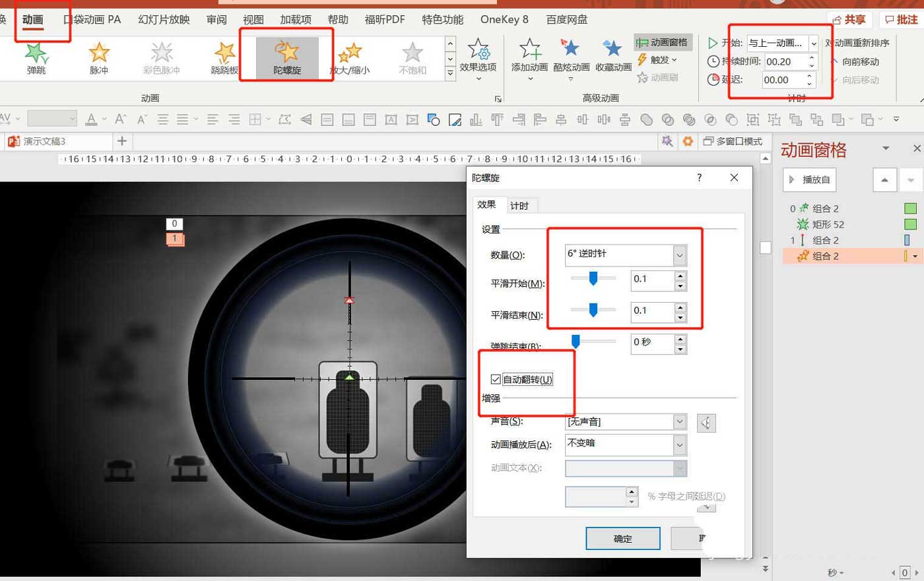Select the 脉冲 (Pulse) animation effect

point(98,58)
